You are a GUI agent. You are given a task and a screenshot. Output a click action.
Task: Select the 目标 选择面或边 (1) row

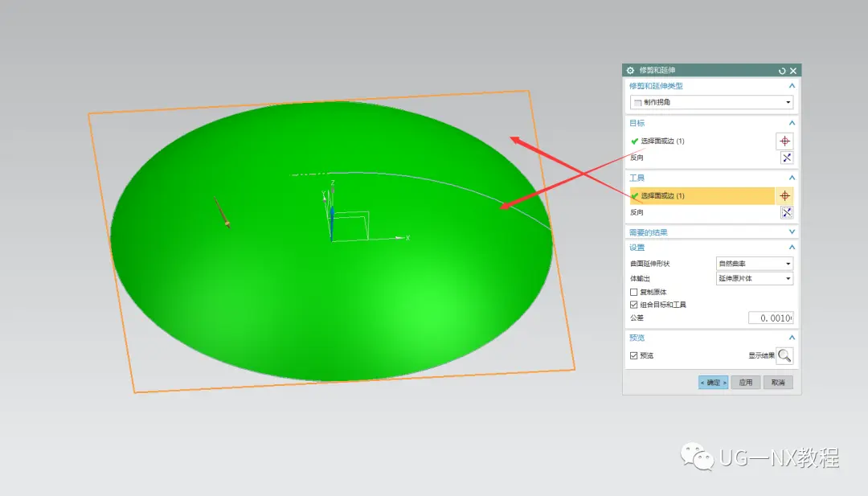tap(702, 141)
